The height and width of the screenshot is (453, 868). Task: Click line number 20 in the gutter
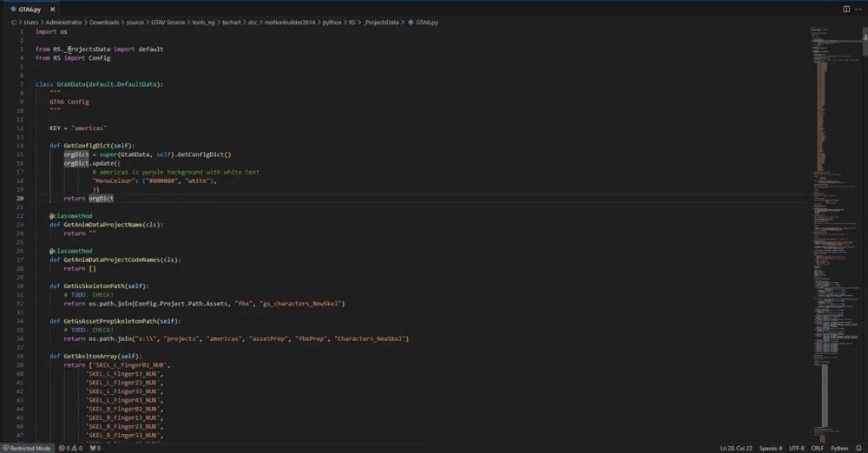[x=20, y=198]
